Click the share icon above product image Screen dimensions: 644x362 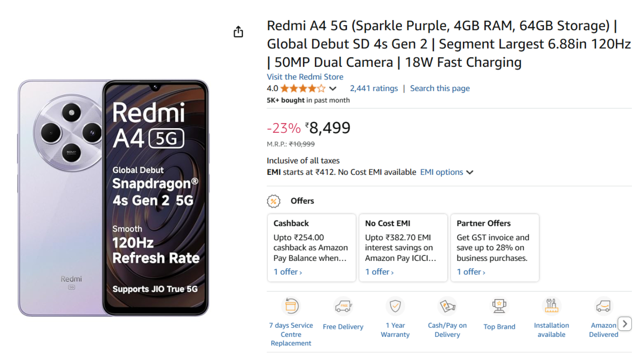238,32
